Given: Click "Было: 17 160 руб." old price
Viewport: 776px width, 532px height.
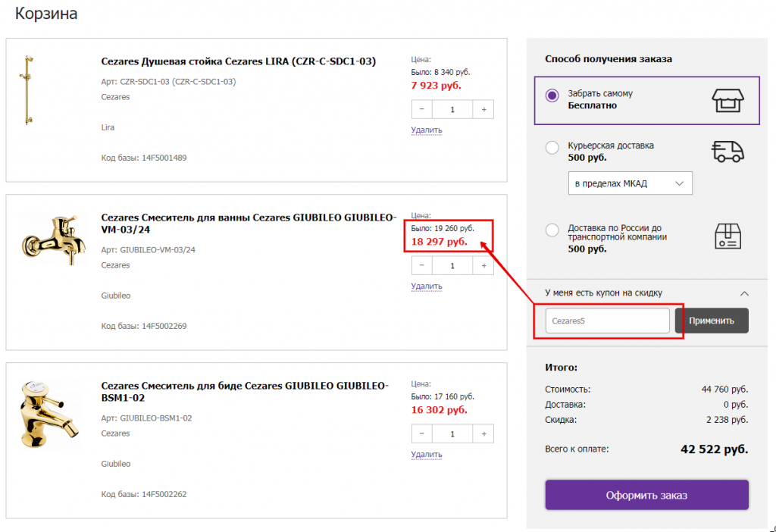Looking at the screenshot, I should pos(443,397).
